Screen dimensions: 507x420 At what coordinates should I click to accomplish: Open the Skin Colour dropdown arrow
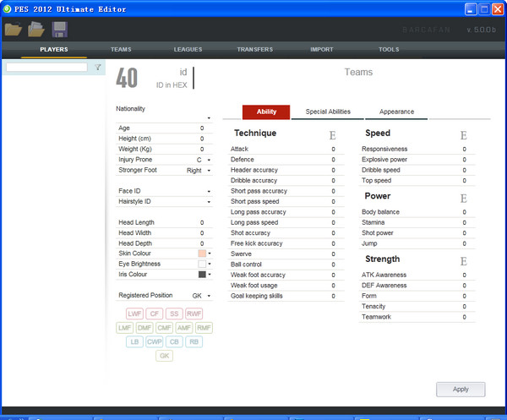coord(210,254)
